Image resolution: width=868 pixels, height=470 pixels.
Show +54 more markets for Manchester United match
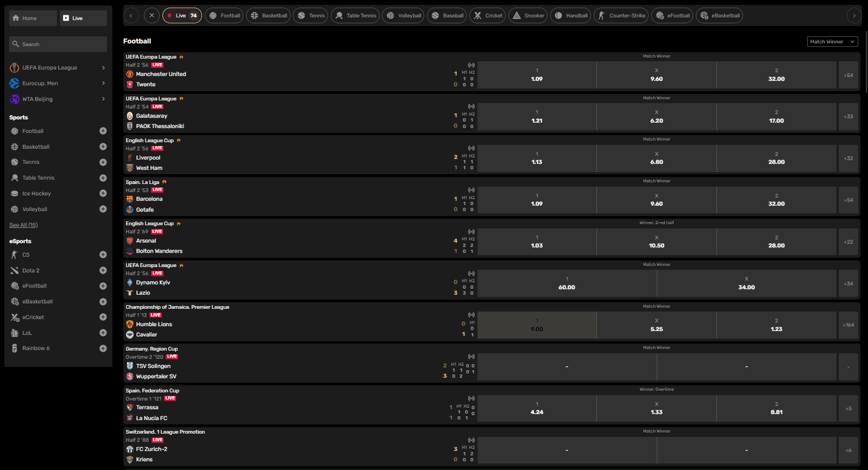click(848, 75)
